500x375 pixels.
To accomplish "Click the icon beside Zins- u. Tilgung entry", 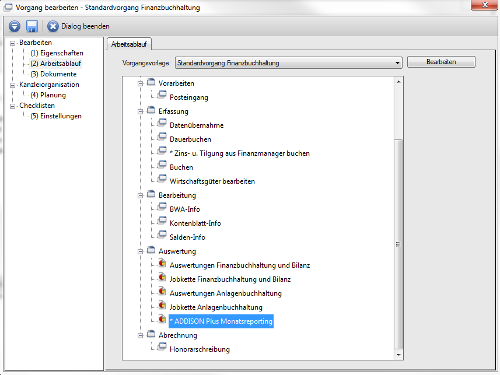I will 162,152.
